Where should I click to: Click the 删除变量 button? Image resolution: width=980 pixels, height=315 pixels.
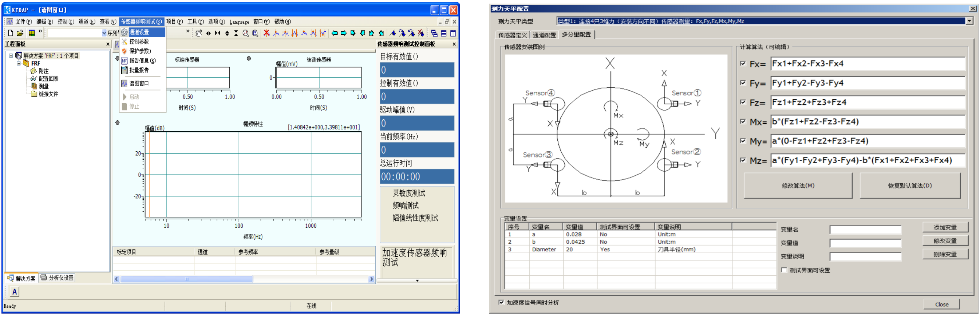pyautogui.click(x=945, y=255)
